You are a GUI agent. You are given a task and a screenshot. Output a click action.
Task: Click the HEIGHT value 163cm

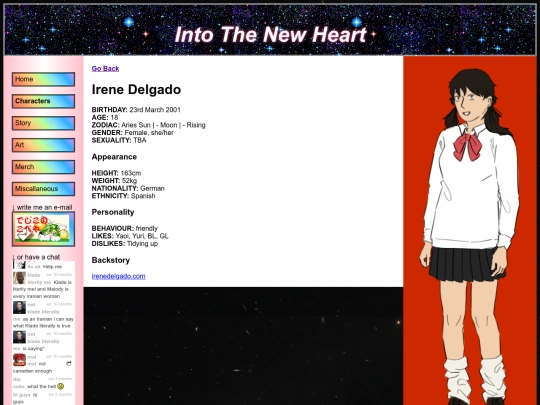tap(131, 173)
